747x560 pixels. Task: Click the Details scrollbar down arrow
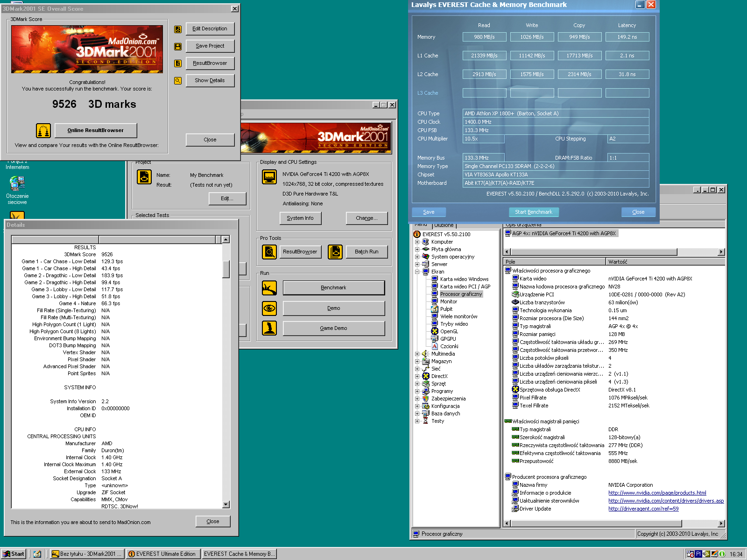click(x=226, y=504)
